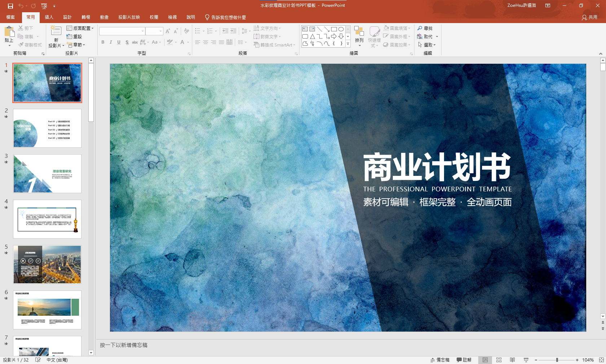Open Reading View from status bar
606x364 pixels.
click(512, 360)
